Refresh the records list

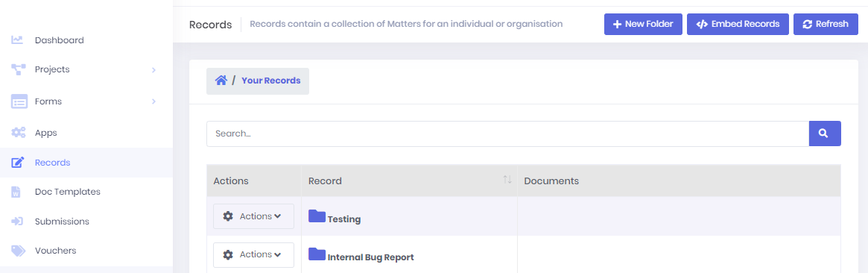pyautogui.click(x=826, y=25)
